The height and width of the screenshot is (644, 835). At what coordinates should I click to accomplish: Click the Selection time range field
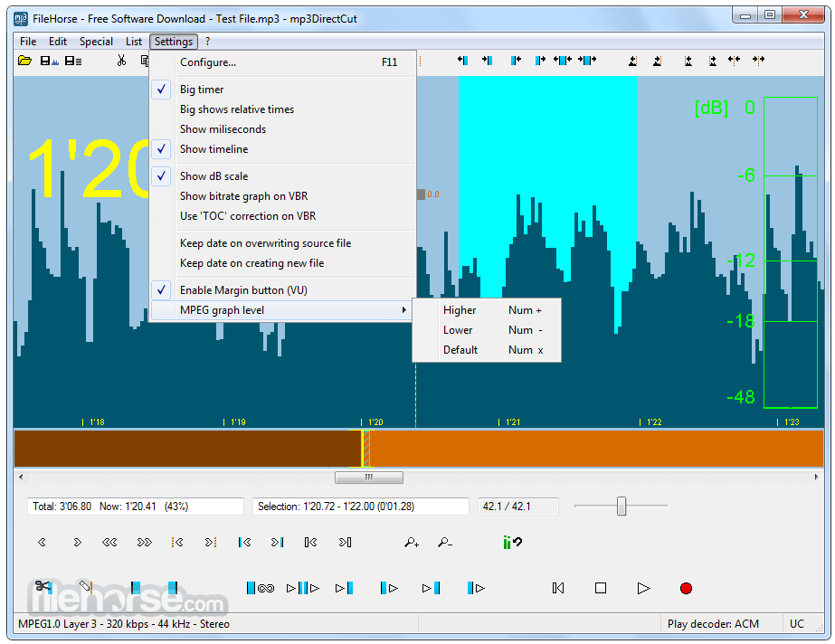tap(361, 507)
